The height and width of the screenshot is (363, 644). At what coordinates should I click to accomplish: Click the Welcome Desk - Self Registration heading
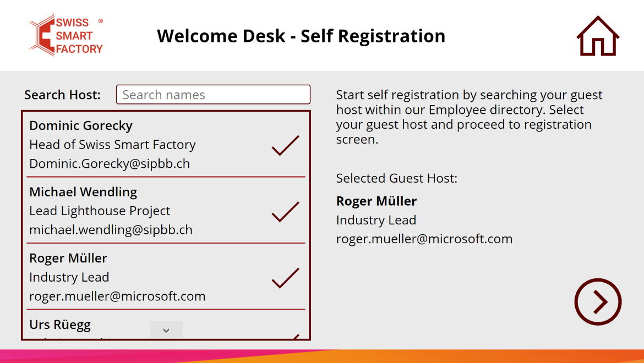click(301, 36)
